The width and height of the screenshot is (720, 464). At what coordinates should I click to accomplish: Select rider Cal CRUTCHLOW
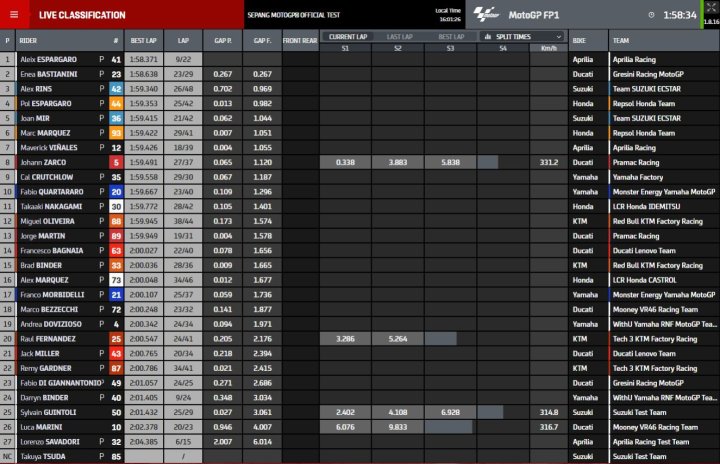point(46,177)
